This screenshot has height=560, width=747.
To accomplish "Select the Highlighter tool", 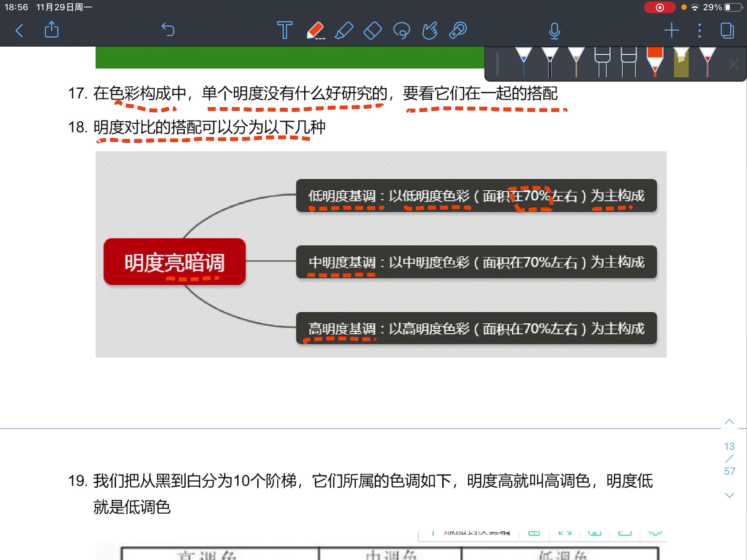I will (344, 30).
